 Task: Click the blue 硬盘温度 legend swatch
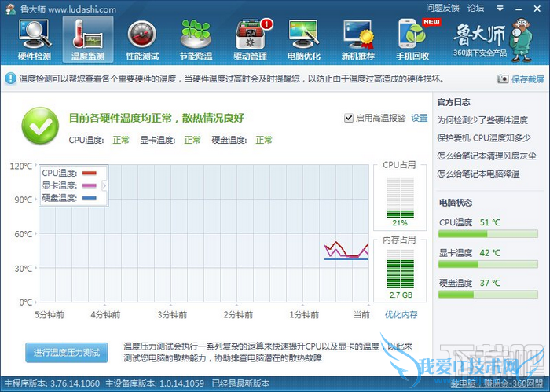point(90,198)
